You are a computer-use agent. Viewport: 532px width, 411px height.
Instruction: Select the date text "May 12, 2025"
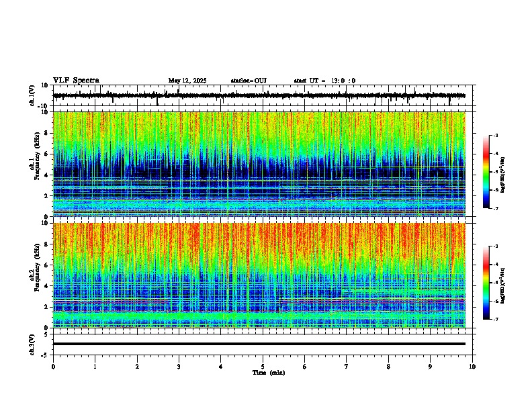click(x=187, y=81)
